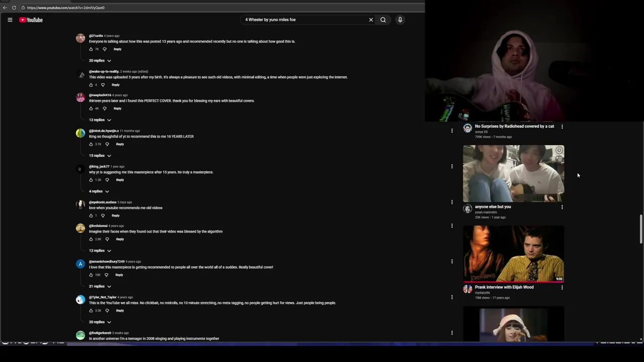Reply to the @Tyler_Not_Taylor comment
The height and width of the screenshot is (362, 644).
point(120,311)
